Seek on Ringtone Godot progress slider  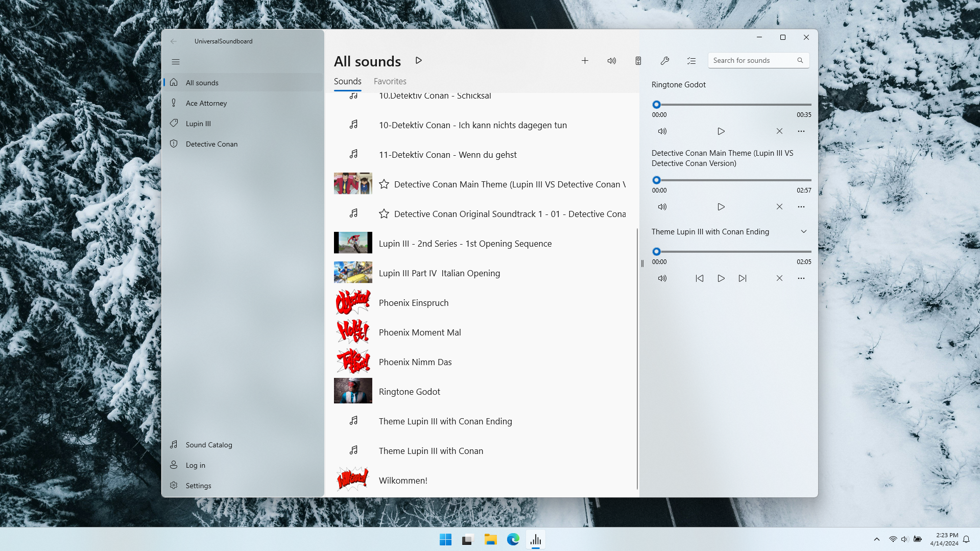tap(732, 105)
